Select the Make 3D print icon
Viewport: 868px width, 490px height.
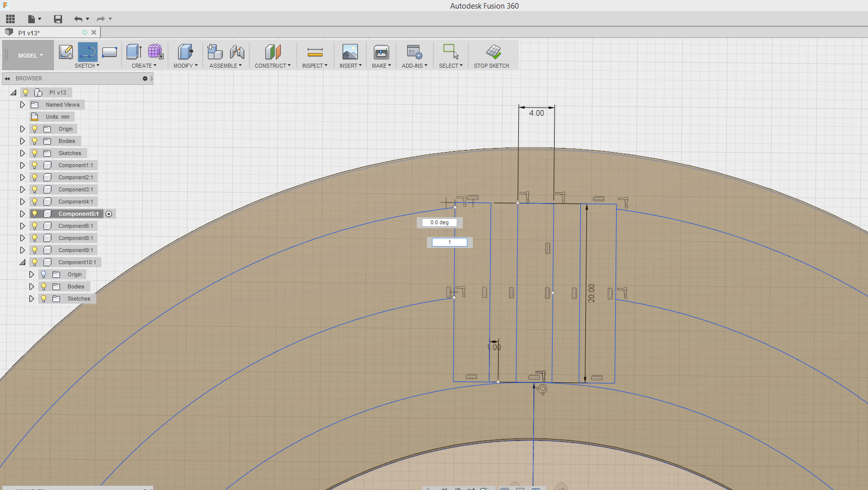[x=381, y=52]
